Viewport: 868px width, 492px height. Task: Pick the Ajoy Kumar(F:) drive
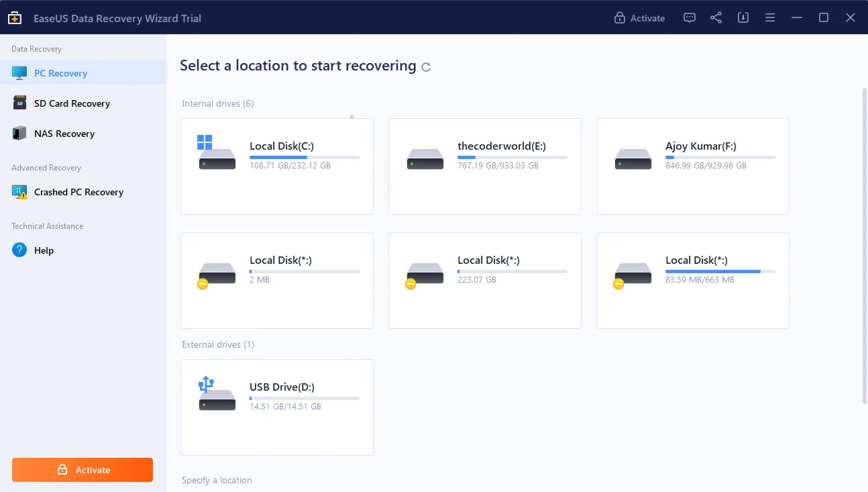coord(692,166)
